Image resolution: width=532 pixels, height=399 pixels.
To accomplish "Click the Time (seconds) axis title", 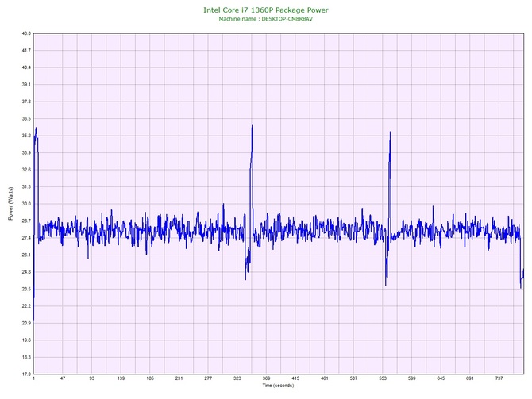I will pyautogui.click(x=278, y=386).
